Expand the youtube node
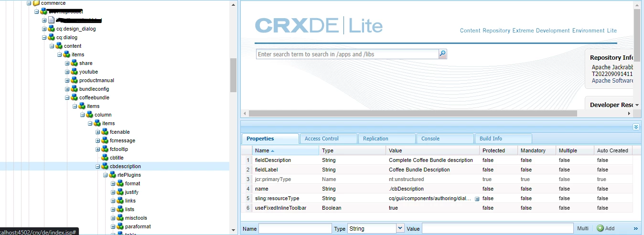This screenshot has height=235, width=644. coord(67,72)
